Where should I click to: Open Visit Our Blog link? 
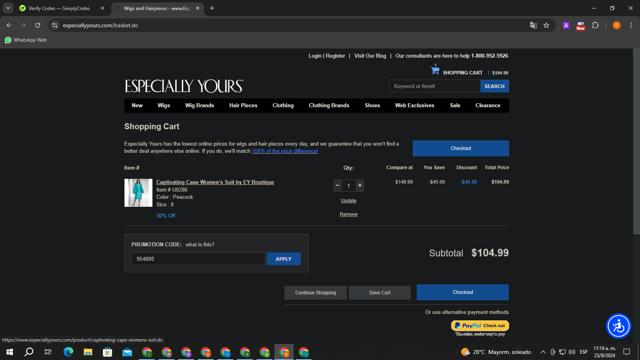click(x=370, y=56)
